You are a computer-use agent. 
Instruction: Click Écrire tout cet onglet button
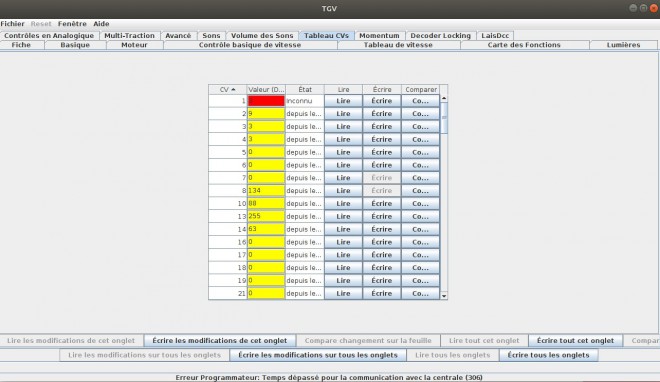(575, 340)
